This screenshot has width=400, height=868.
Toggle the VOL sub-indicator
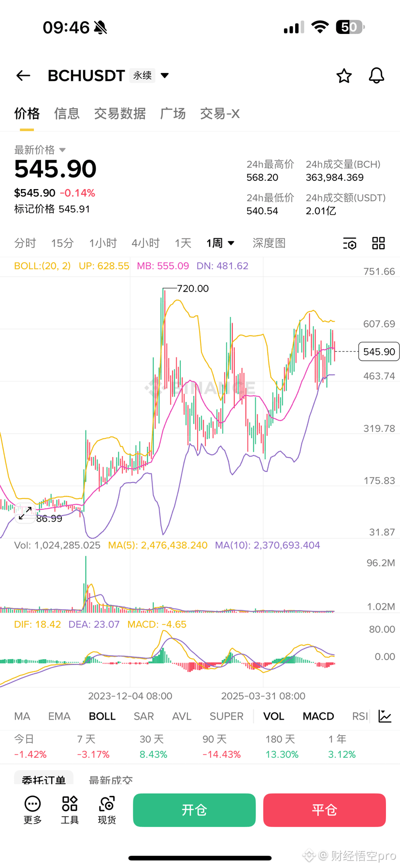(x=274, y=716)
